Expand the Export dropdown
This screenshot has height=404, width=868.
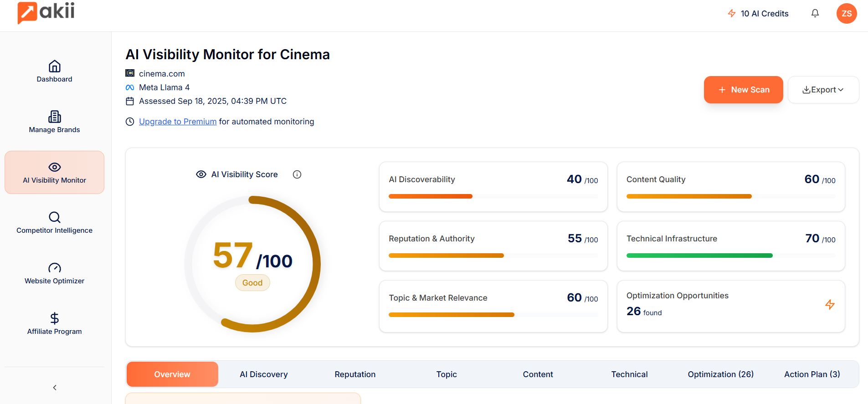823,90
